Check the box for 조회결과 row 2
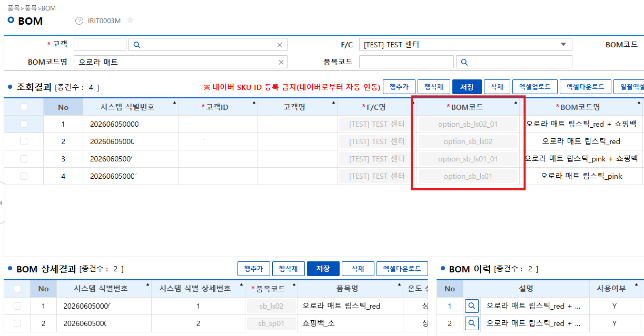 tap(24, 141)
